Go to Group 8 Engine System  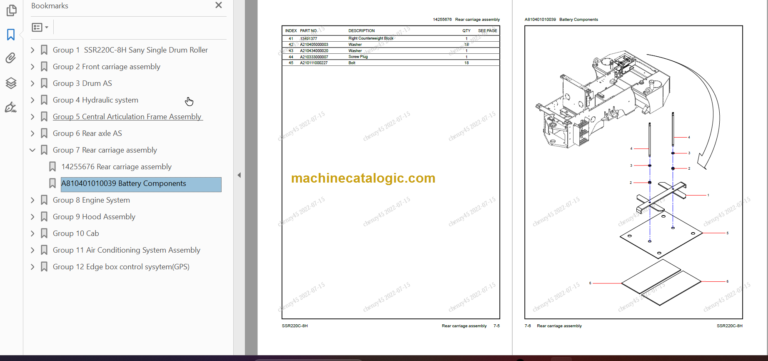point(91,200)
